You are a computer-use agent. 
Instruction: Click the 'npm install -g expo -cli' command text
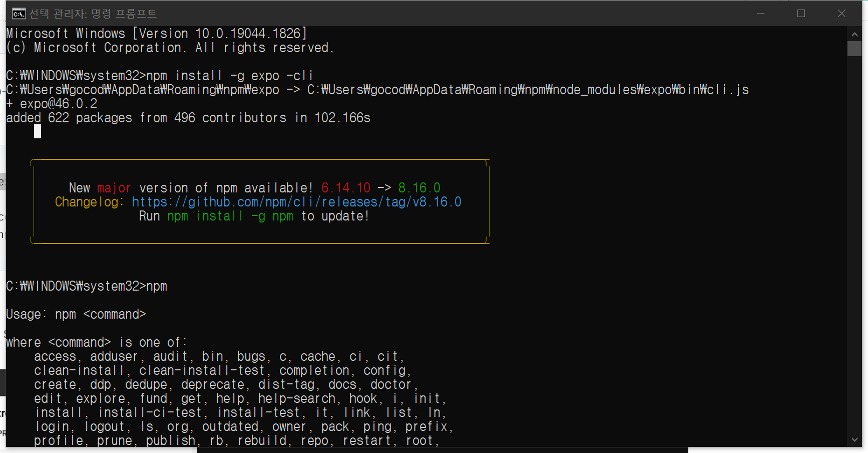[229, 76]
